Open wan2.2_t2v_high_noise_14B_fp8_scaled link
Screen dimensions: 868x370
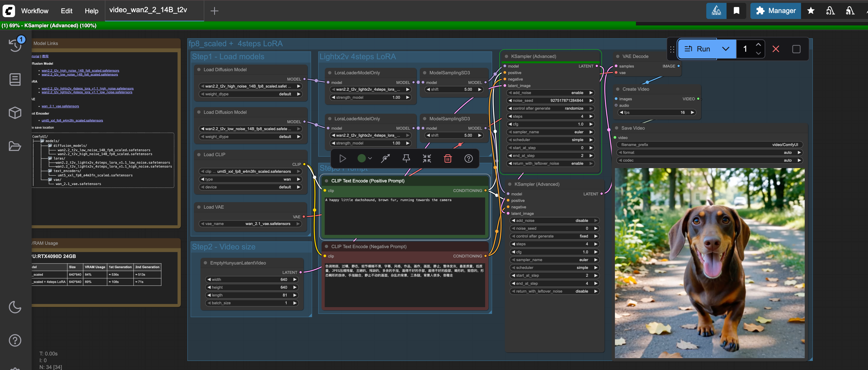click(80, 71)
